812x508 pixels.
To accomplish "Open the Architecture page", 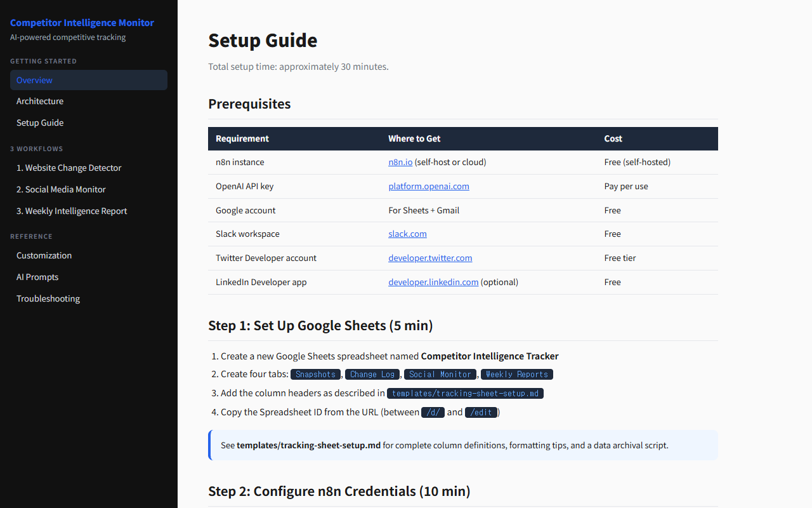I will [40, 101].
